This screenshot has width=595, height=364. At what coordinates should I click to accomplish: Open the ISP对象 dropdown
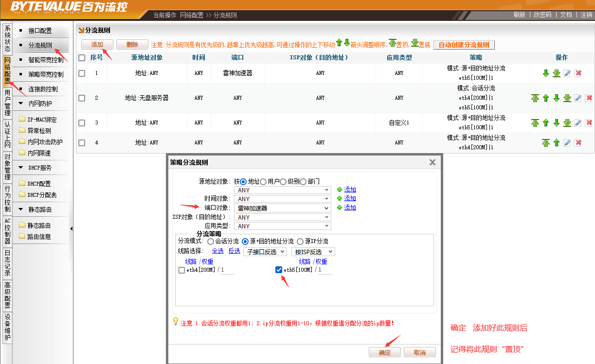283,217
